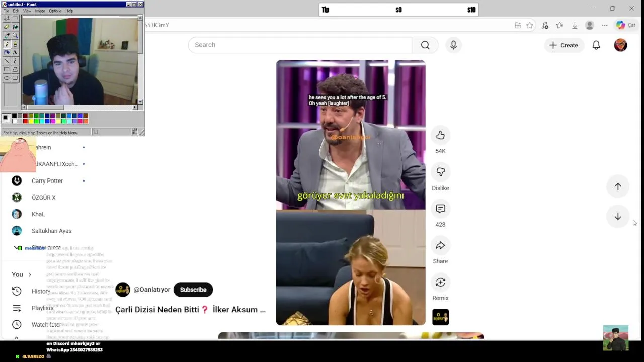Click the media control music note icon
Screen dimensions: 644x362
click(x=545, y=25)
